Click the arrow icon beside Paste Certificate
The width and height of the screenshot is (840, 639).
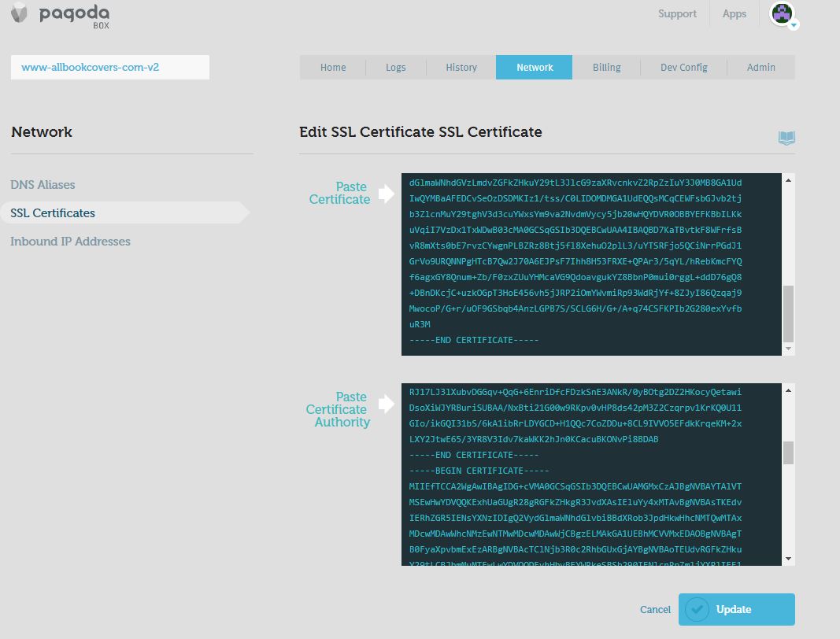coord(387,194)
